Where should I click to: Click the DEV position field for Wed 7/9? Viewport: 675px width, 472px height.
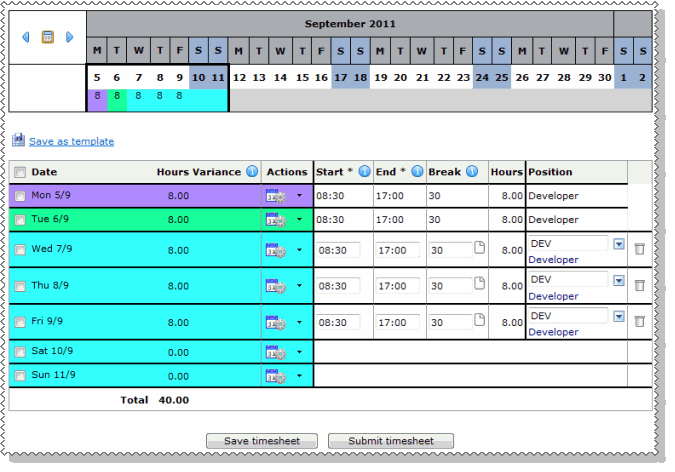[569, 244]
